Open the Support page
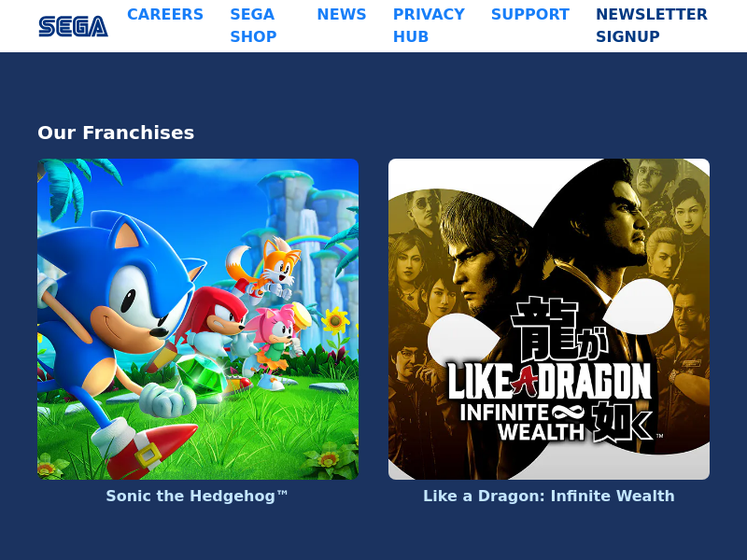The image size is (747, 560). point(530,14)
